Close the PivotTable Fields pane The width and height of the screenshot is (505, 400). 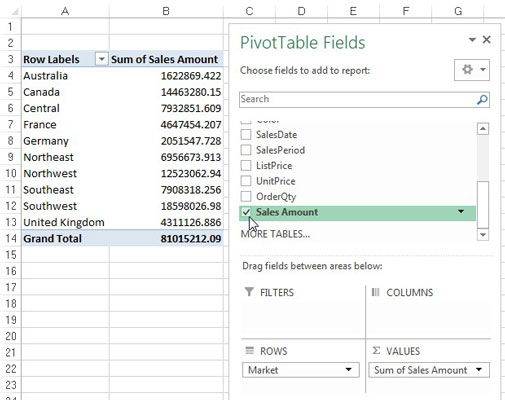tap(487, 40)
